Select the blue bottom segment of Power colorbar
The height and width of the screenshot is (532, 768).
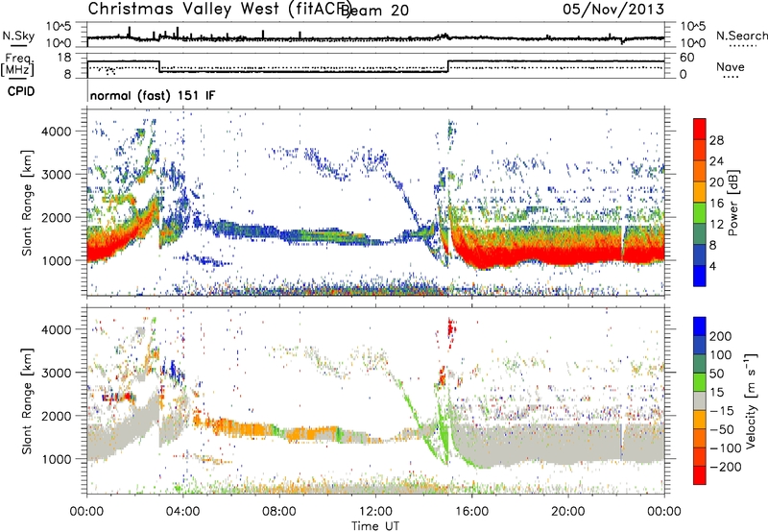700,276
